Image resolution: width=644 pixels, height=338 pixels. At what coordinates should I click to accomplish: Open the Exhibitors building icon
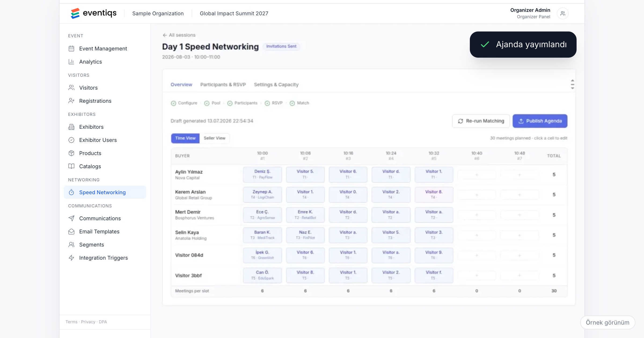pos(71,127)
